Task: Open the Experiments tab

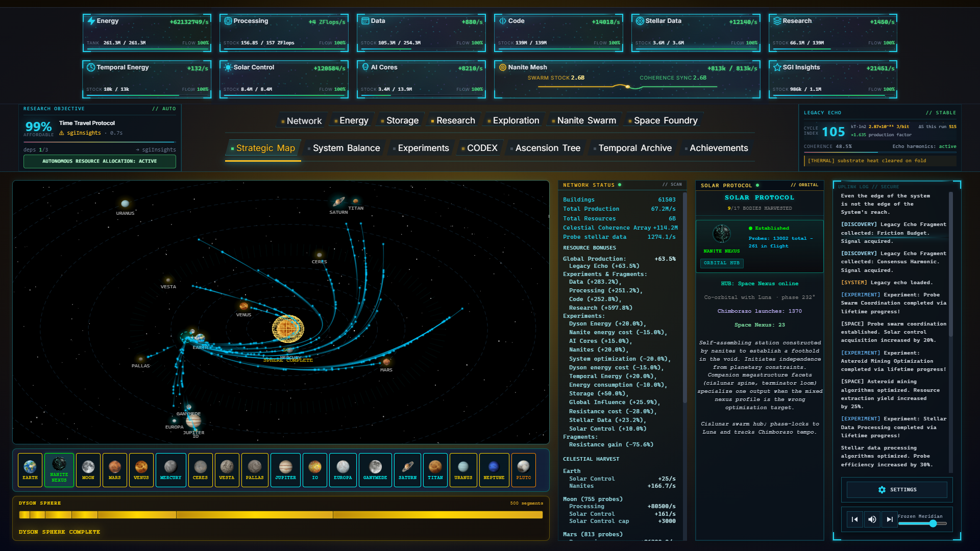Action: [x=421, y=148]
